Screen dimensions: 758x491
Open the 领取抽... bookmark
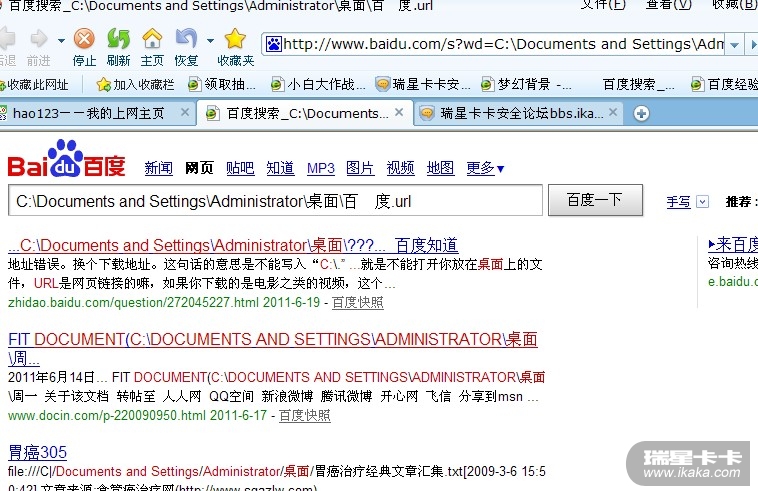pyautogui.click(x=222, y=85)
